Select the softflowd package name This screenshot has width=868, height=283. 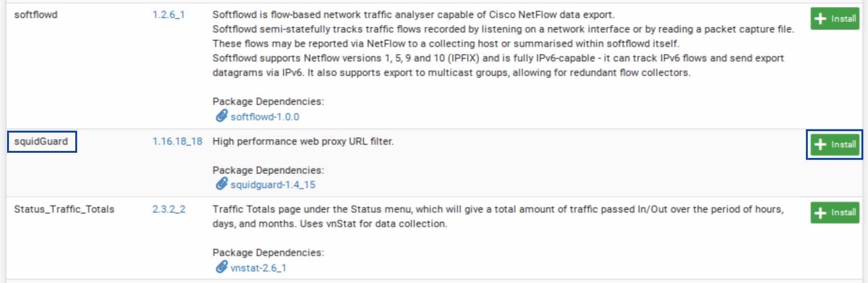point(36,15)
